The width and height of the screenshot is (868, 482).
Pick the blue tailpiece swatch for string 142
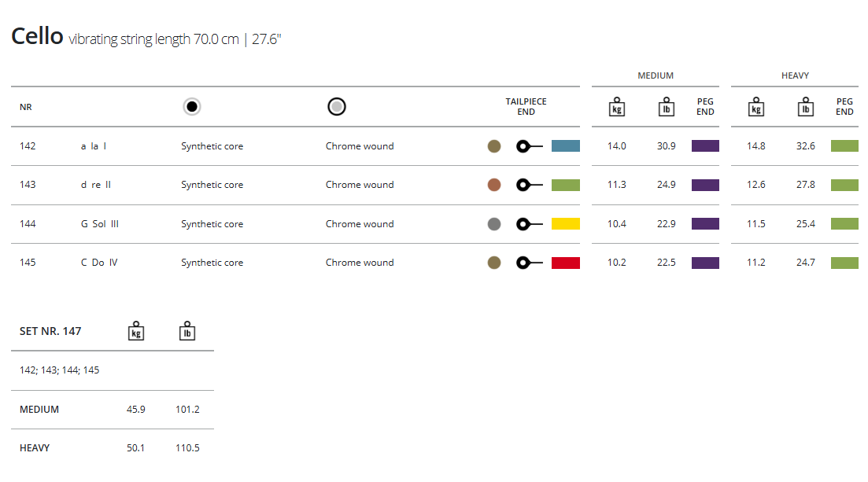(566, 146)
